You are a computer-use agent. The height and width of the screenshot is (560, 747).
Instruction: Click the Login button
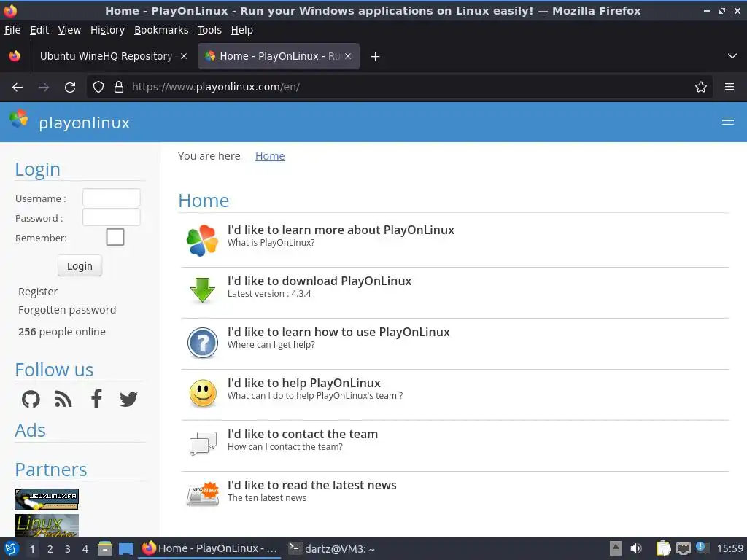[80, 265]
